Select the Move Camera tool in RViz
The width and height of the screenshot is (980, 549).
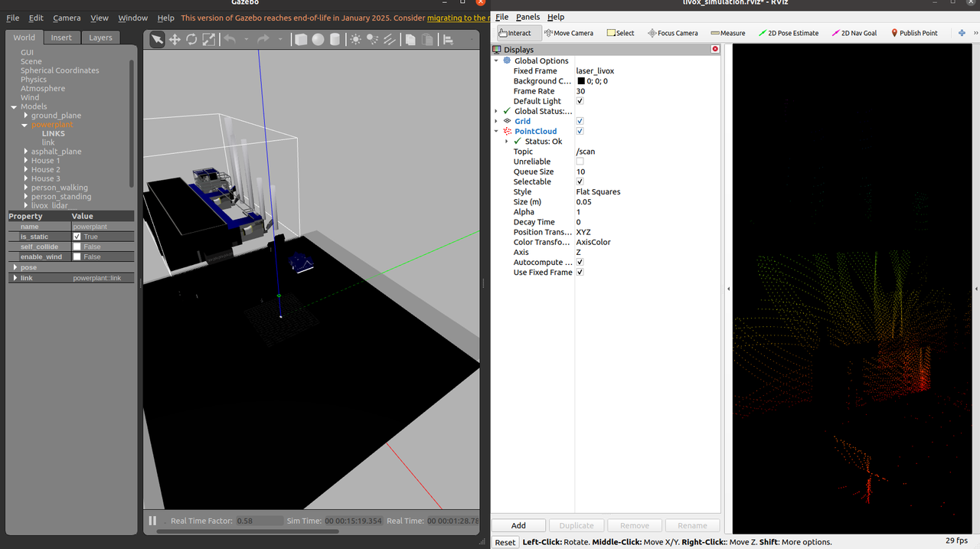[569, 33]
